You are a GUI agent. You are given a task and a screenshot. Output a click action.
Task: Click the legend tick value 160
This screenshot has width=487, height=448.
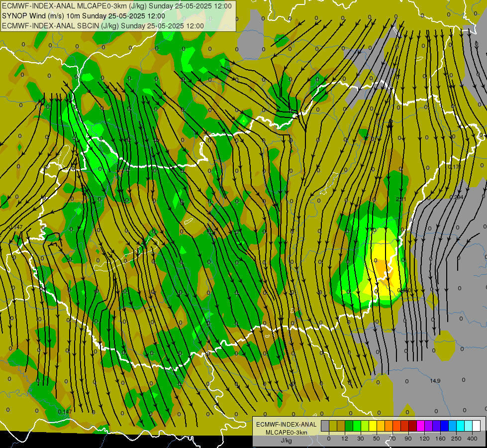click(440, 439)
